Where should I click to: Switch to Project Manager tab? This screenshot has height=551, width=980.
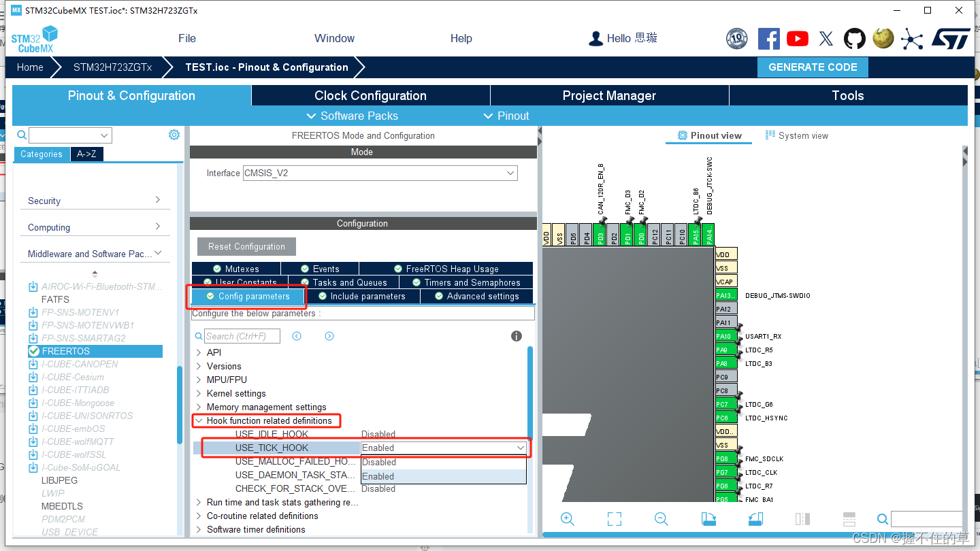click(x=609, y=95)
